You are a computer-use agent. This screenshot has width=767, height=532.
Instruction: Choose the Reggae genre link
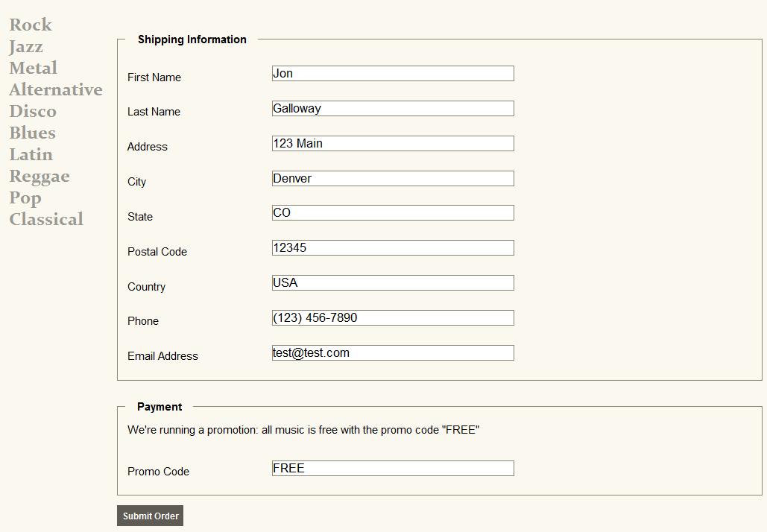[40, 177]
